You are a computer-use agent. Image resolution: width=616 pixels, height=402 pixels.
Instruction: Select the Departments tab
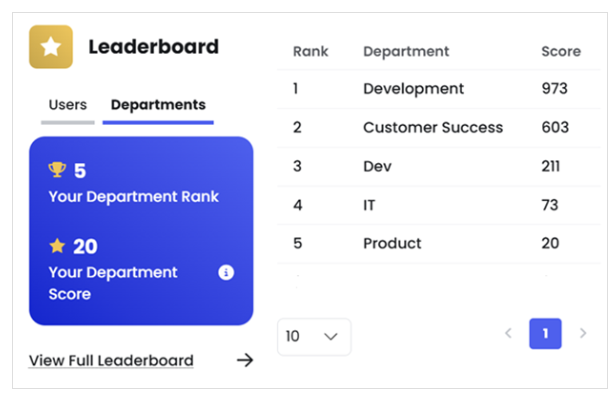click(158, 105)
